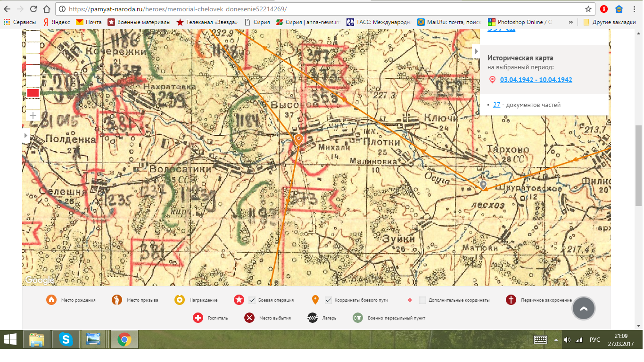Uncheck the Координаты боевого пути checkbox

[329, 300]
